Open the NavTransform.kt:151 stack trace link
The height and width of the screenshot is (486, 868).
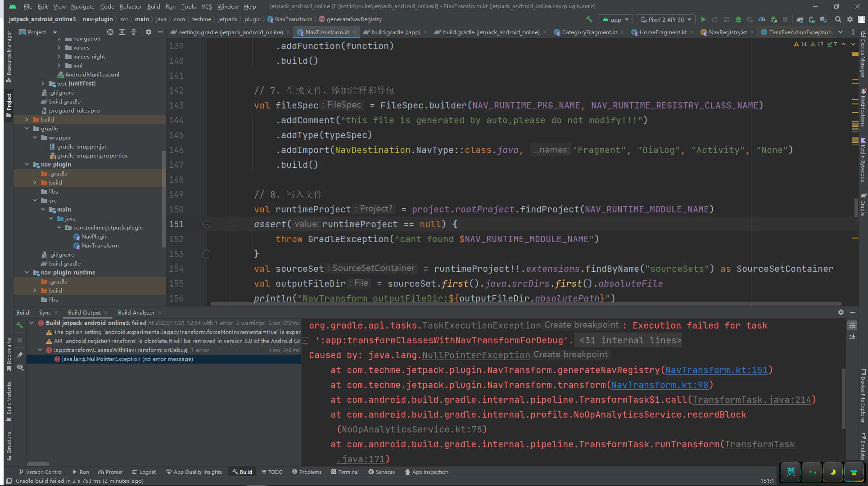click(x=716, y=370)
